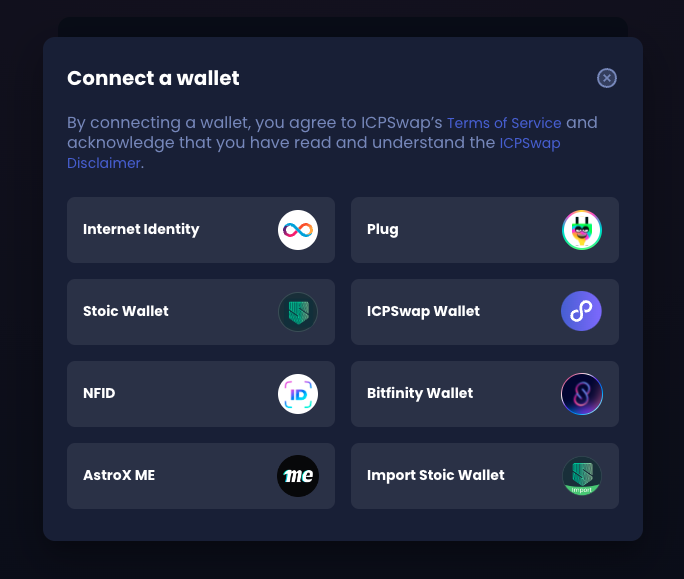Connect with AstroX ME label
Screen dimensions: 684x579
(x=119, y=475)
